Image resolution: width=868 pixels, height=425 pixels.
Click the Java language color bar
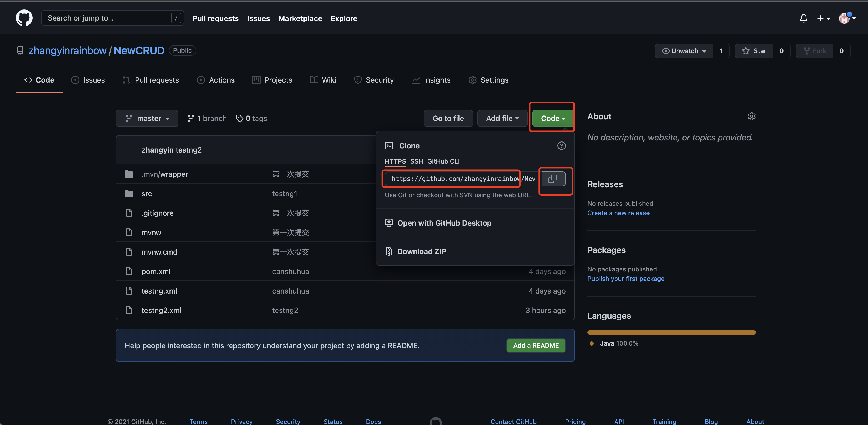click(671, 332)
